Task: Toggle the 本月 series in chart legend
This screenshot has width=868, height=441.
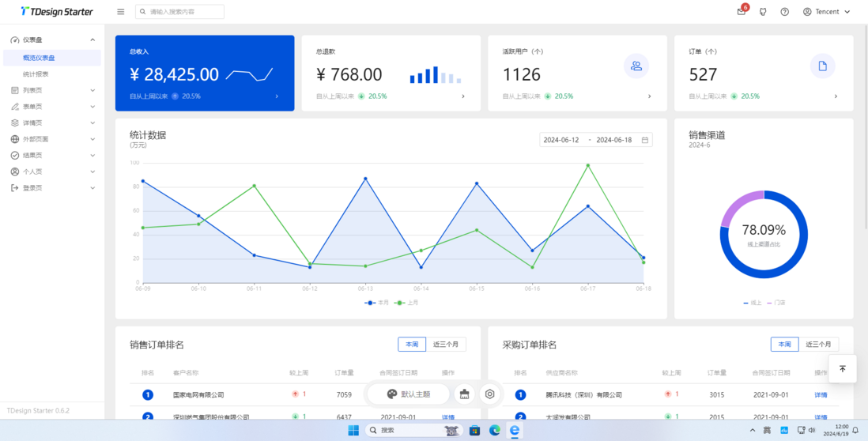Action: (376, 303)
